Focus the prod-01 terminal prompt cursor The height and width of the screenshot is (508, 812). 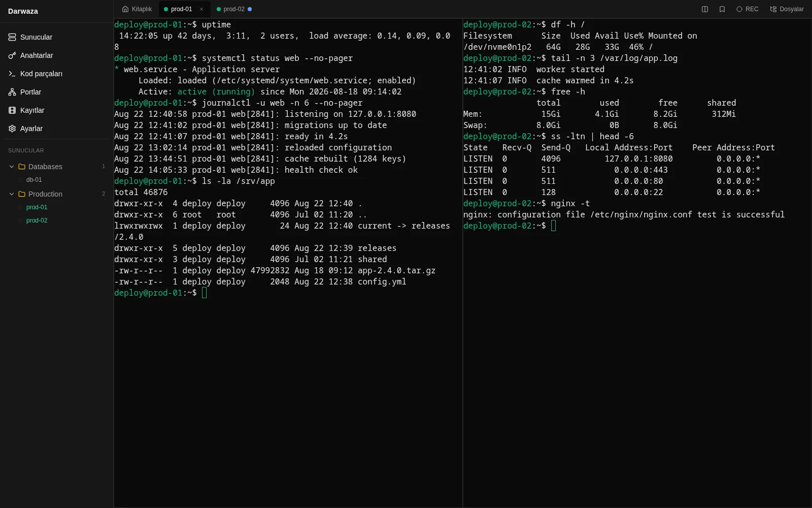(x=204, y=293)
